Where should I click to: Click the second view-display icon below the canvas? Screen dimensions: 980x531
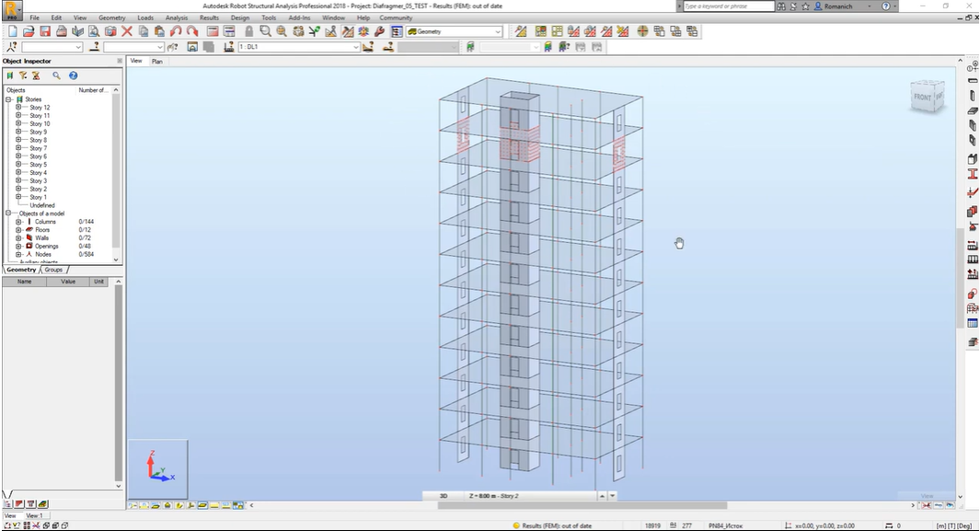144,505
